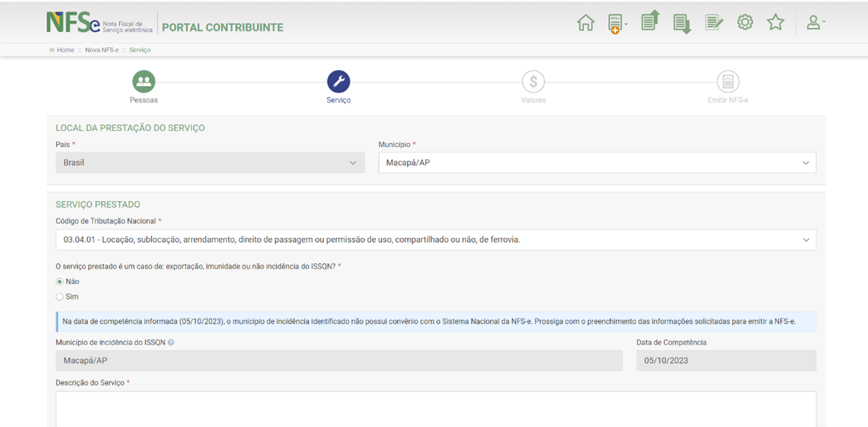The image size is (868, 427).
Task: Open the new NFS-e document icon
Action: [615, 23]
